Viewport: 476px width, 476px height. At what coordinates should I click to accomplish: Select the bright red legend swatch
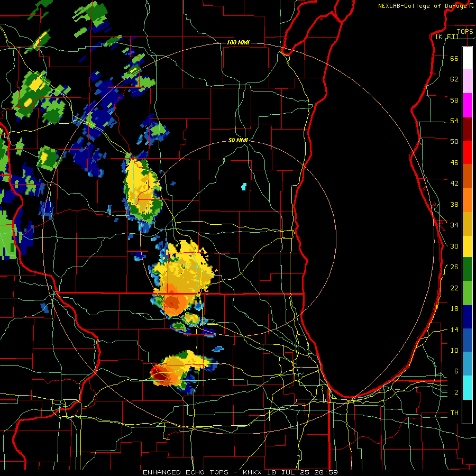click(467, 152)
